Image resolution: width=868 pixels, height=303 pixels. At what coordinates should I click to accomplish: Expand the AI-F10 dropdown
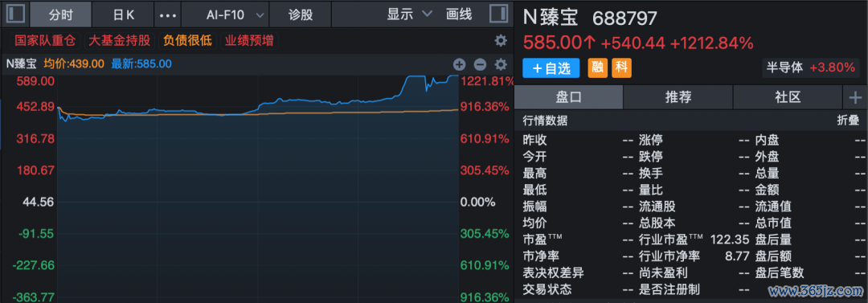pyautogui.click(x=235, y=15)
